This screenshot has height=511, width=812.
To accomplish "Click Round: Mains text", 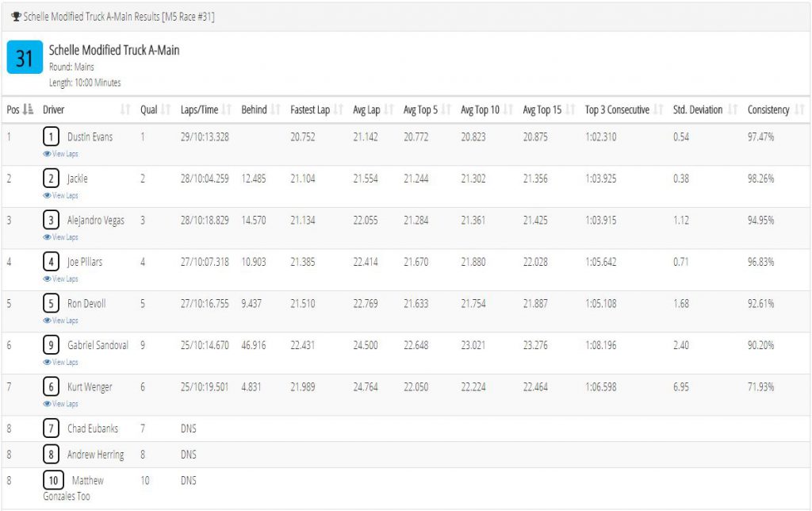I will 71,67.
